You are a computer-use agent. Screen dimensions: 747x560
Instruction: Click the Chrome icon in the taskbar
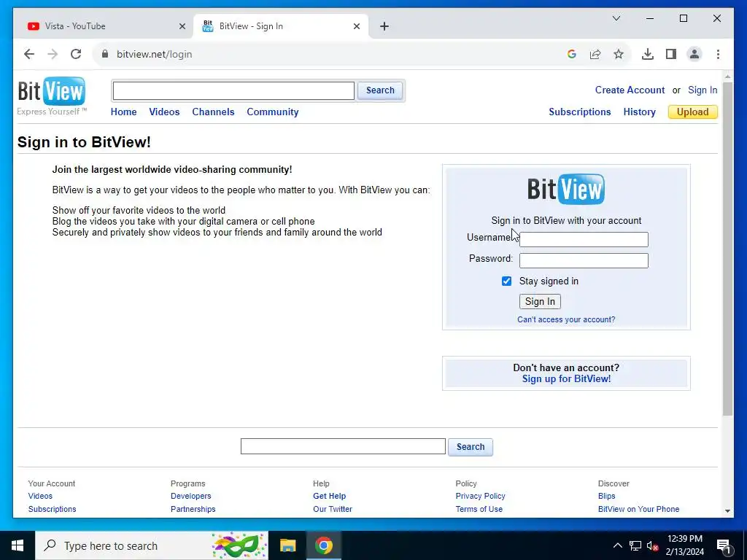click(323, 545)
